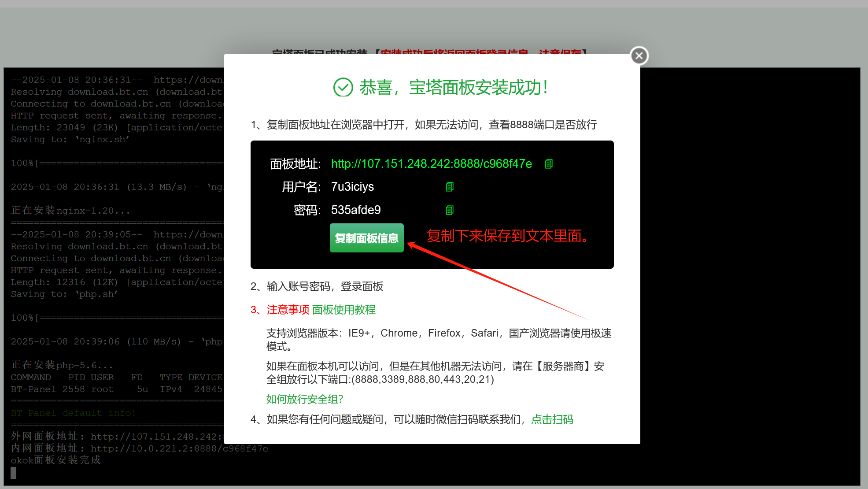Select the username text 7u3iciys

pos(352,187)
